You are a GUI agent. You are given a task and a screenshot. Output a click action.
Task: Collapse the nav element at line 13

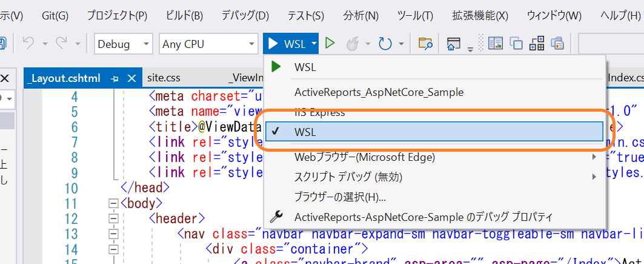pos(113,234)
